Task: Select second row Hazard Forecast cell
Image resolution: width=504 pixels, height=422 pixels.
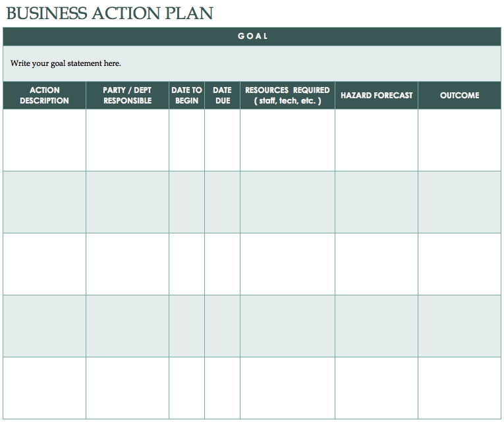Action: (x=376, y=202)
